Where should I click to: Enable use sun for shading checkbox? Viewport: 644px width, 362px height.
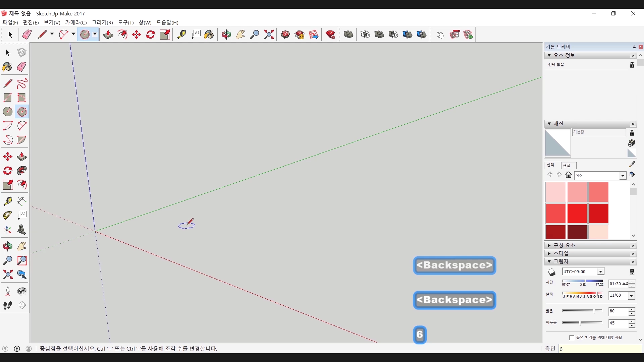click(572, 338)
